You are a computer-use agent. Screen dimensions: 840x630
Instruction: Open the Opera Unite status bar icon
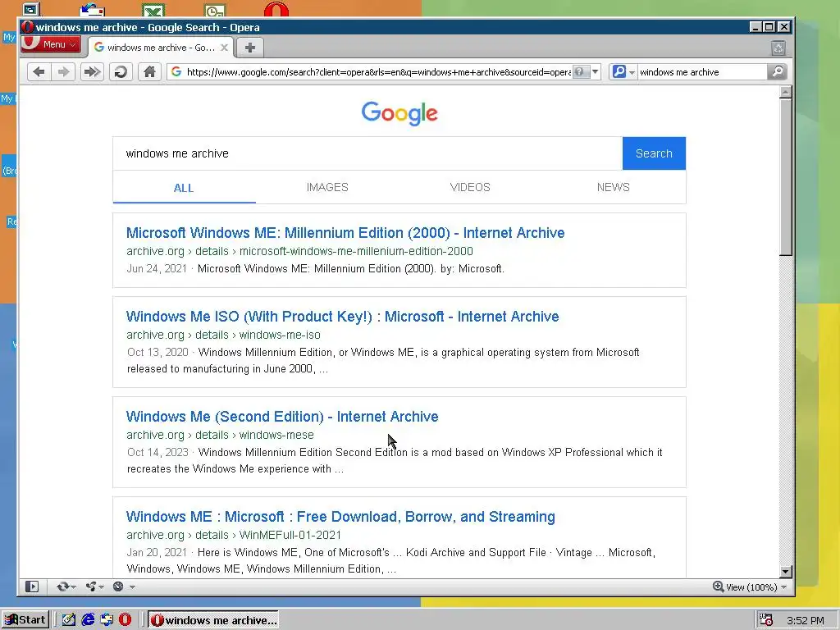click(x=91, y=587)
